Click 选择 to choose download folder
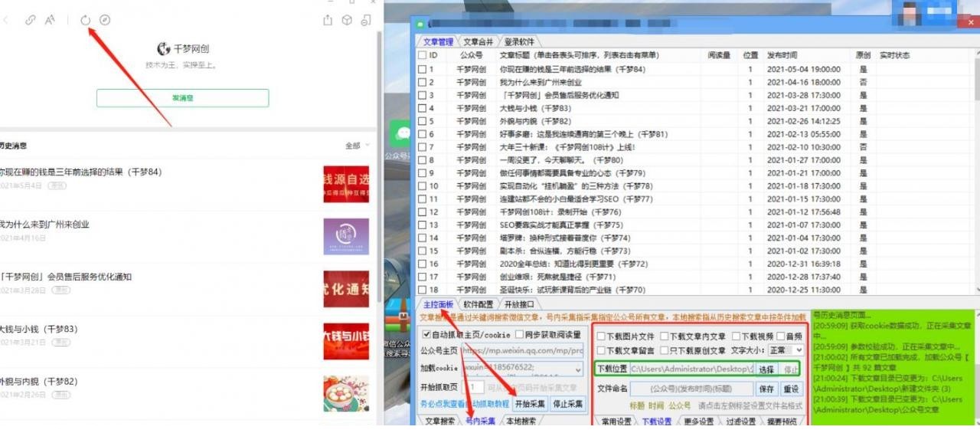The width and height of the screenshot is (980, 443). [766, 369]
